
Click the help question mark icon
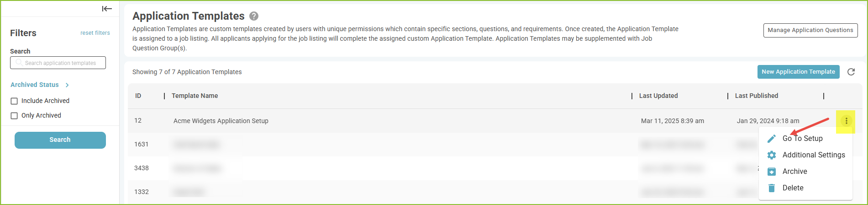[x=254, y=16]
